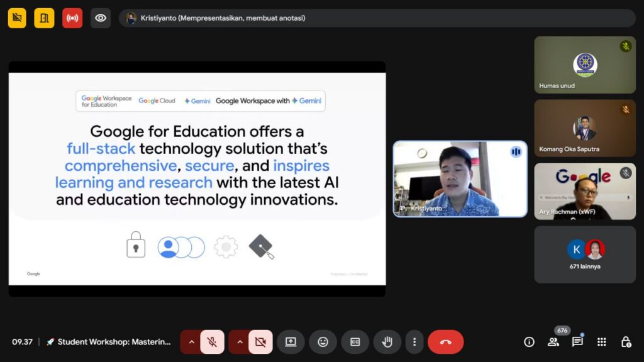Open host controls lock icon
Viewport: 644px width, 362px height.
click(x=626, y=342)
